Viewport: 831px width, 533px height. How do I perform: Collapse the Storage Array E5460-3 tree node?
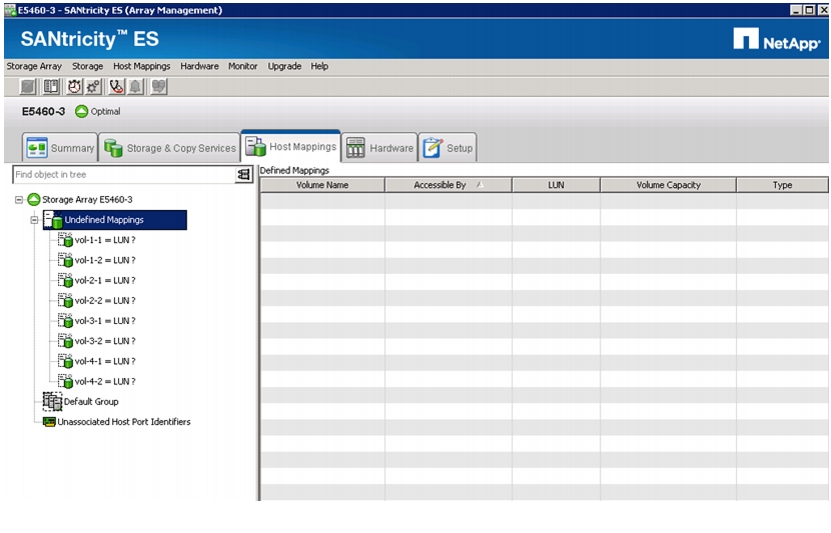click(x=19, y=200)
